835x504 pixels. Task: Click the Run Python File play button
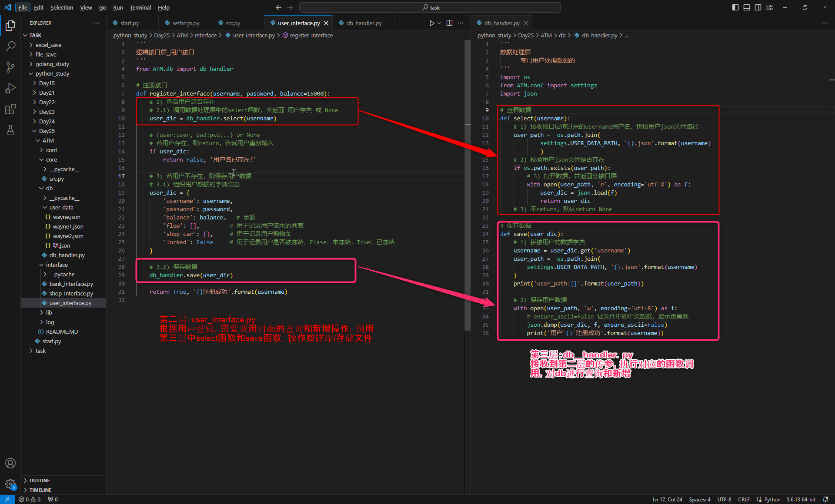point(431,23)
